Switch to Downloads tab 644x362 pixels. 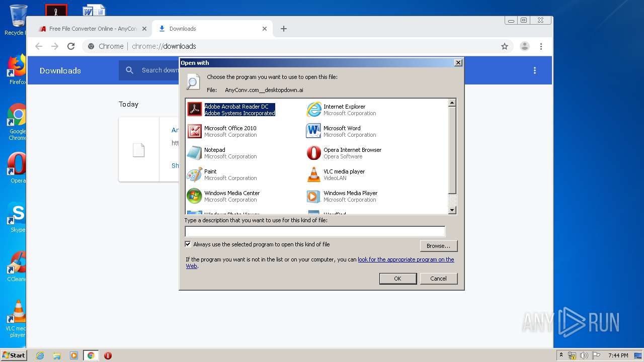(x=212, y=29)
